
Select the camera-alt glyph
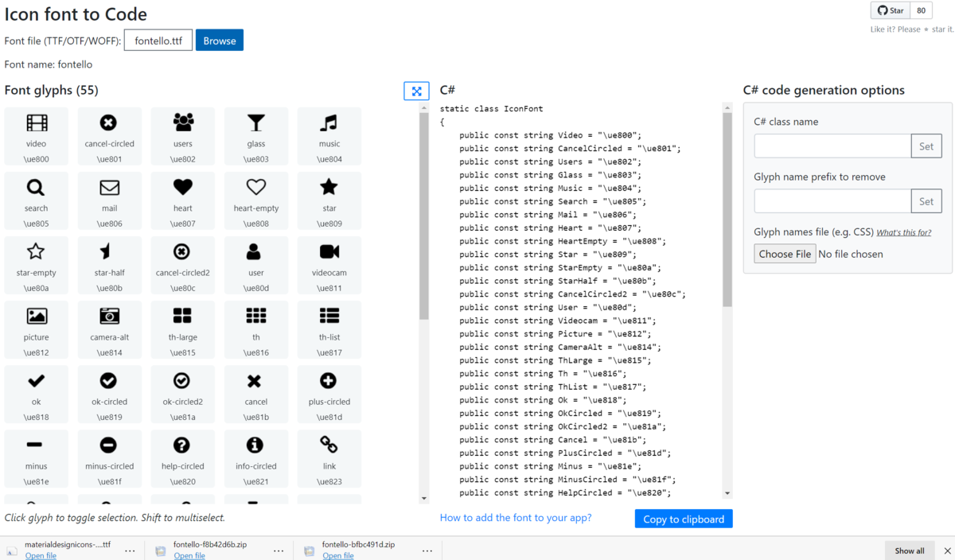point(110,329)
